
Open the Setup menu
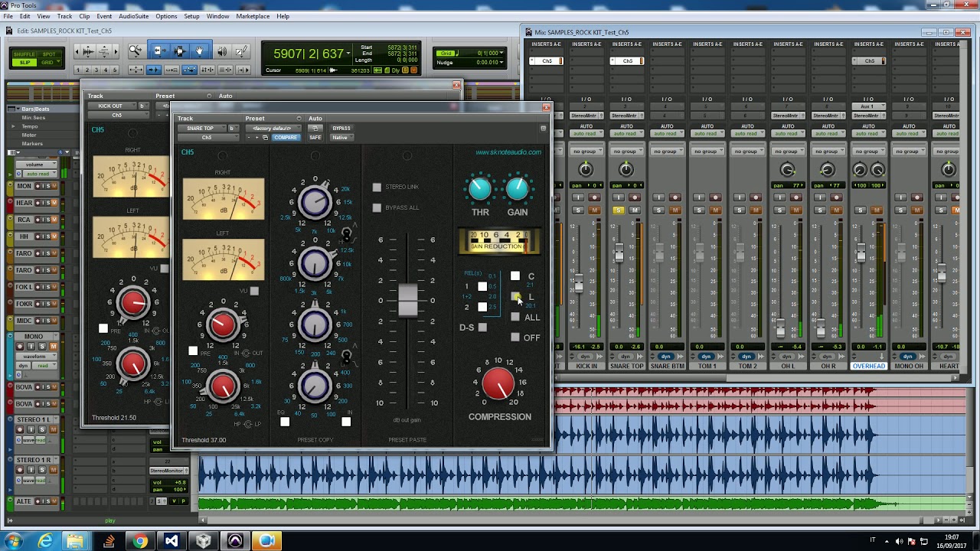click(x=191, y=16)
